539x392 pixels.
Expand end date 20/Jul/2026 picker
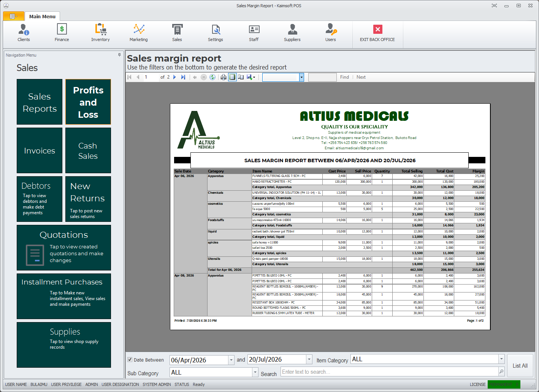tap(309, 359)
